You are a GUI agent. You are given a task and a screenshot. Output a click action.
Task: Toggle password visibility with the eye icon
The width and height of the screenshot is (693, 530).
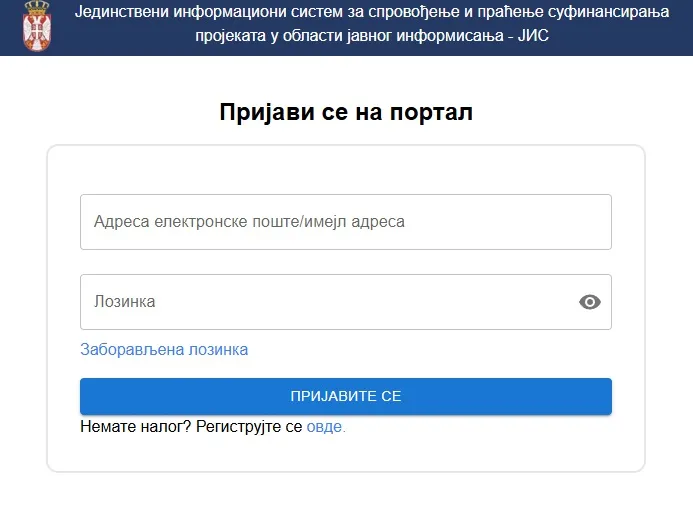(590, 302)
